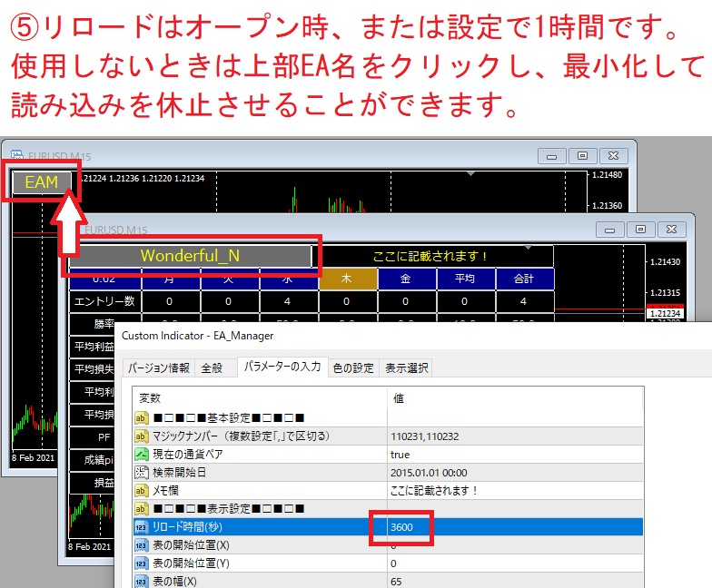Click the 現在の通貨ペア boolean icon
This screenshot has height=588, width=712.
tap(142, 454)
